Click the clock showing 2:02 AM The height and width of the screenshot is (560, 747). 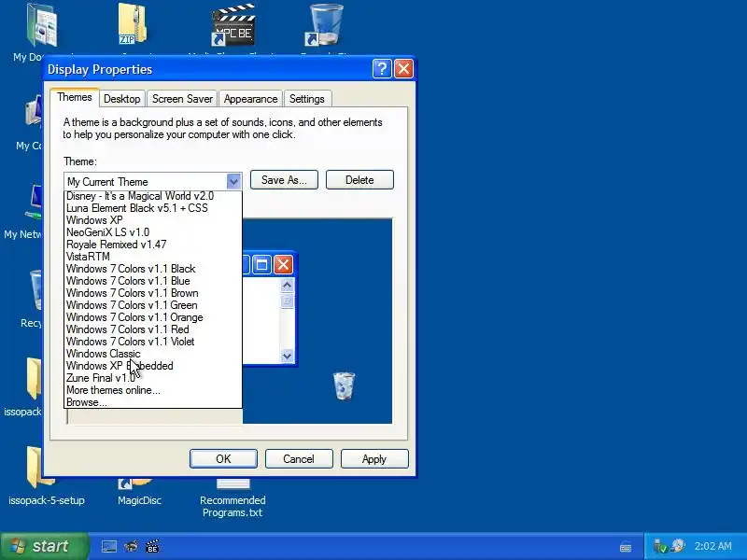712,546
